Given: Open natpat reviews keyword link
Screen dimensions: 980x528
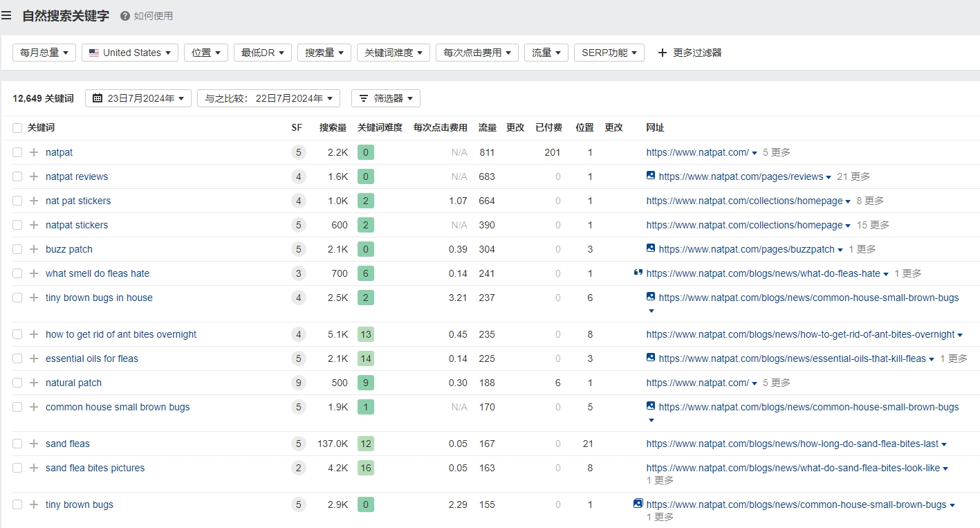Looking at the screenshot, I should 77,176.
